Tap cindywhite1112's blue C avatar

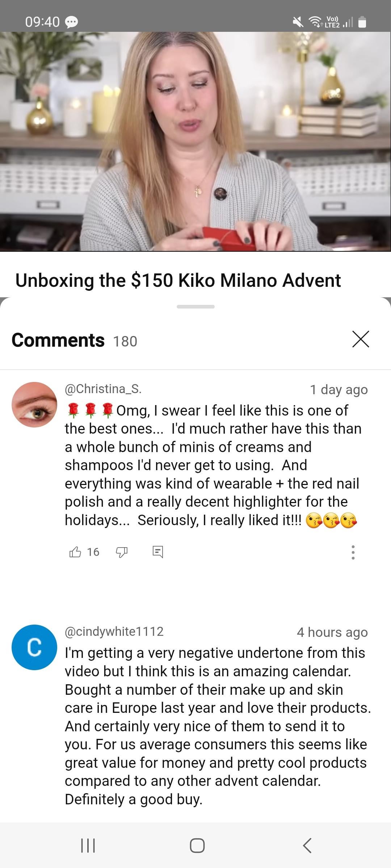(34, 647)
